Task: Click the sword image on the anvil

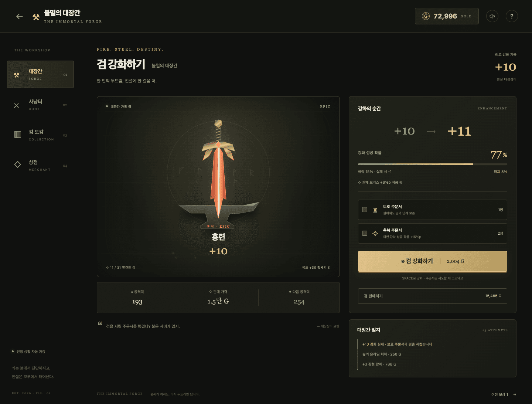Action: (218, 168)
